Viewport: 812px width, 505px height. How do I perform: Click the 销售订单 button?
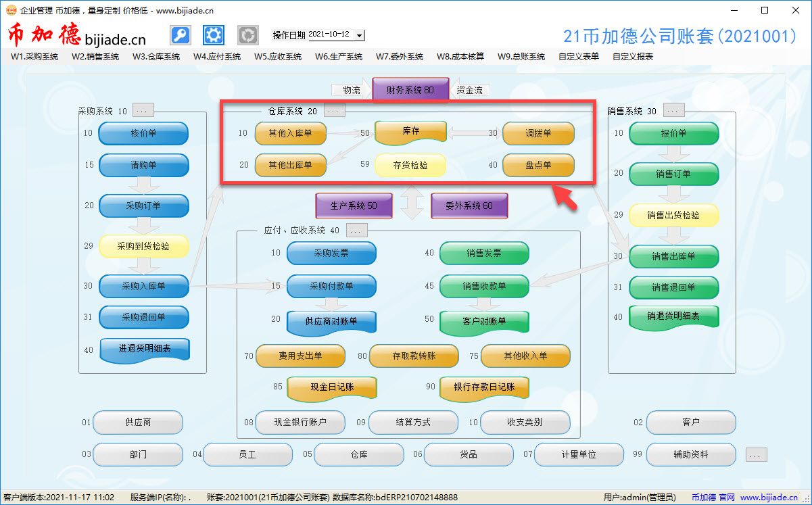pyautogui.click(x=673, y=174)
